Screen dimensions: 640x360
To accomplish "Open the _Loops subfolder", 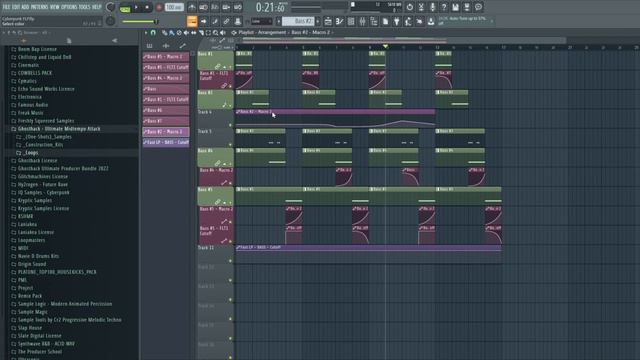I will point(31,153).
